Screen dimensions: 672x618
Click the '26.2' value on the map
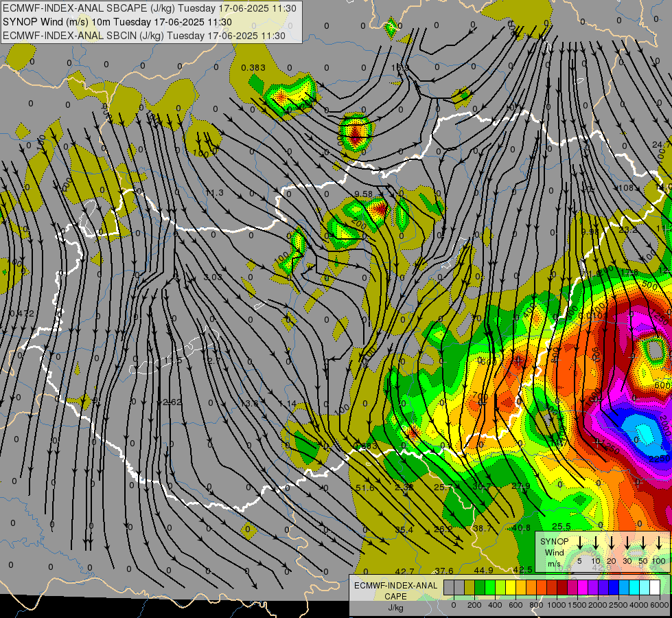coord(443,529)
